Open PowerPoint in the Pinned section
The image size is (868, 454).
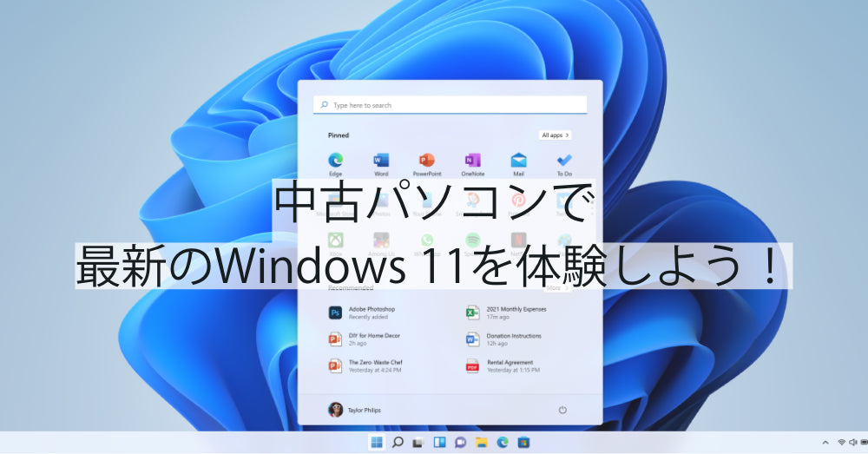(x=426, y=161)
